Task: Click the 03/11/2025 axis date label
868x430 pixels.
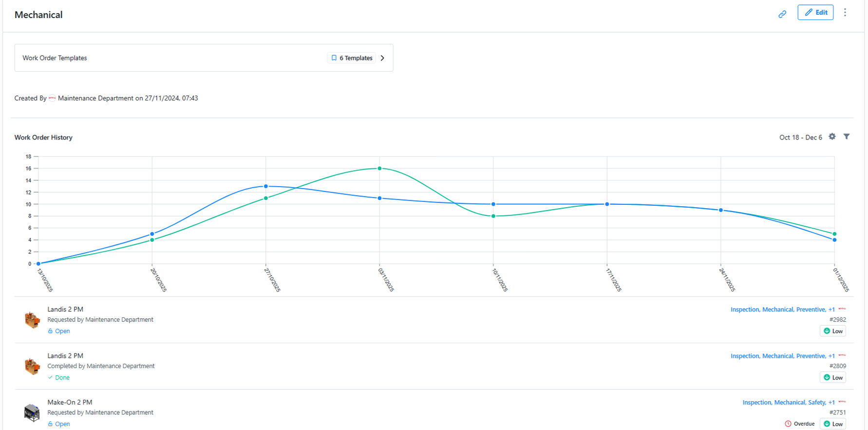Action: (386, 280)
